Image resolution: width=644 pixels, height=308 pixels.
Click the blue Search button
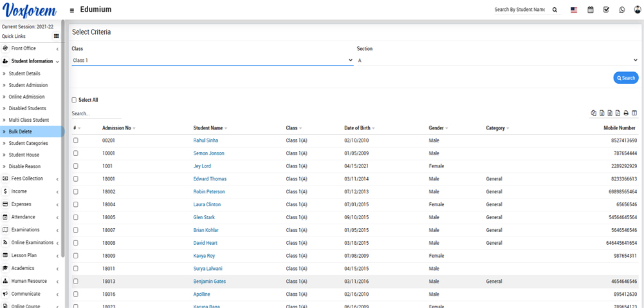(625, 78)
